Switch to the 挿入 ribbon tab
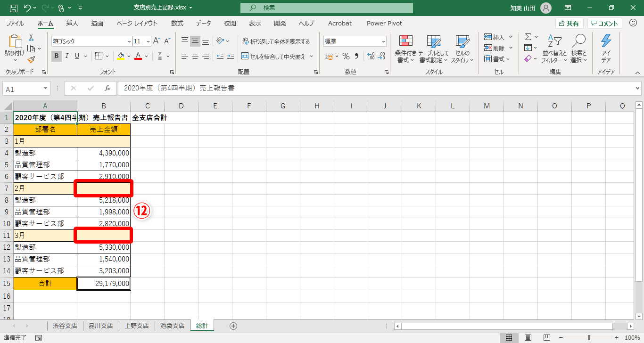Viewport: 644px width, 343px height. pos(72,23)
